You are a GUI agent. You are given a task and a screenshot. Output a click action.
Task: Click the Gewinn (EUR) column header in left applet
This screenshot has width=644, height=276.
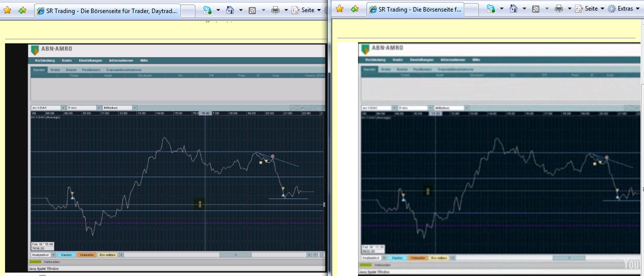[x=315, y=76]
